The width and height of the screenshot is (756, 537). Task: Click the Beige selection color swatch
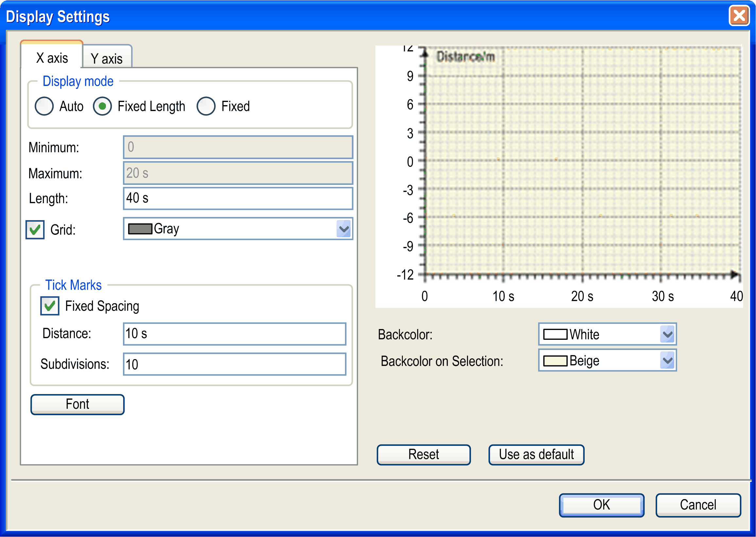point(555,361)
